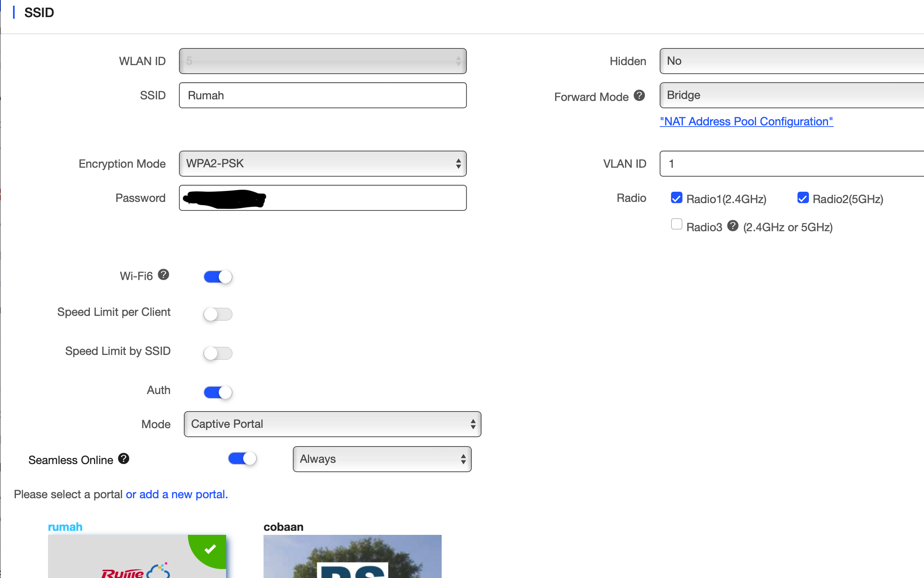This screenshot has height=578, width=924.
Task: Select the rumah portal thumbnail
Action: (x=137, y=556)
